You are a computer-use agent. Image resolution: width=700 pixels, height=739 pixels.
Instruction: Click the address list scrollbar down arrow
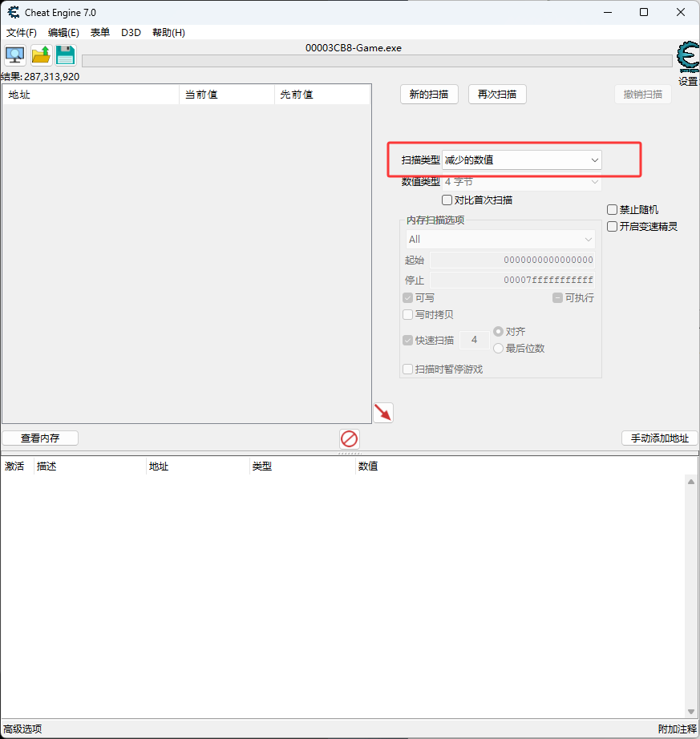tap(691, 712)
